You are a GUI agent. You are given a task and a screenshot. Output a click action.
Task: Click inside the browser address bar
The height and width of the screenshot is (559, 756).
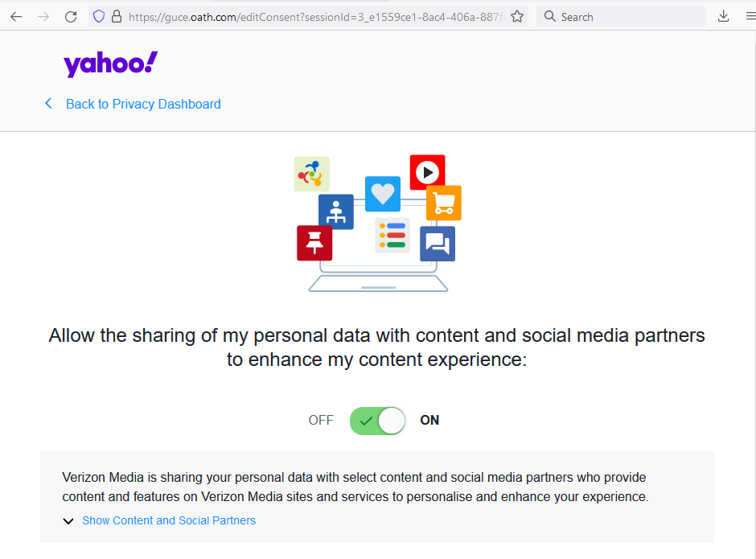tap(306, 16)
